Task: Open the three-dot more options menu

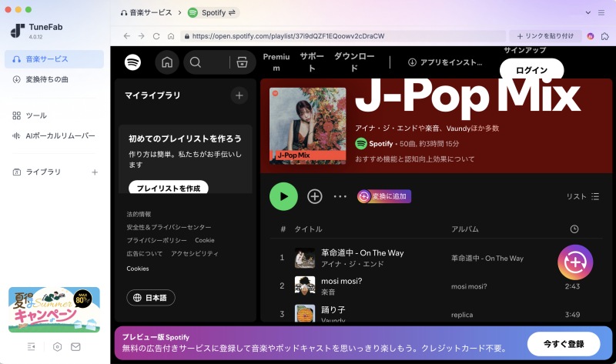Action: pos(340,196)
